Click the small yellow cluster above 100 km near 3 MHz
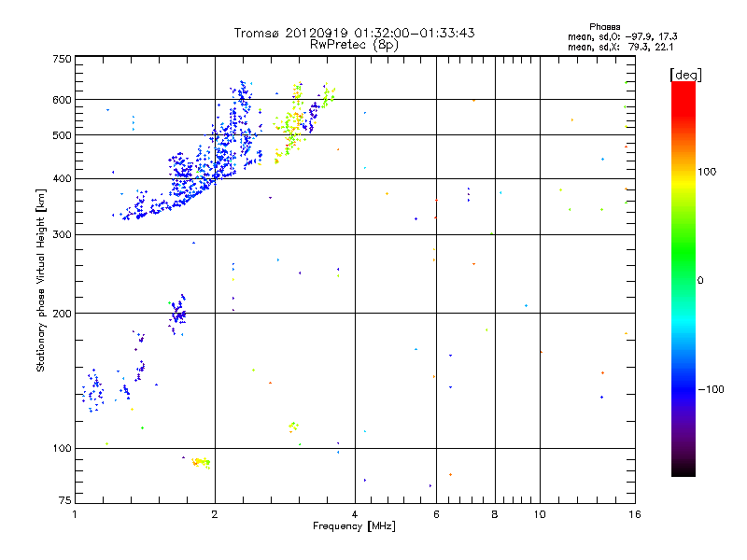Viewport: 747px width, 560px height. tap(293, 427)
